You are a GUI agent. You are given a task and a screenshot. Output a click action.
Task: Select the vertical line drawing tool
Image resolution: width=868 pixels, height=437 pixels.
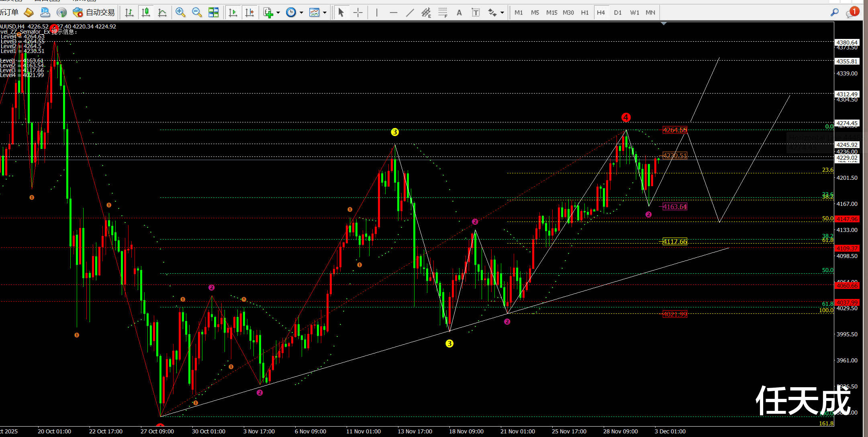pos(377,12)
